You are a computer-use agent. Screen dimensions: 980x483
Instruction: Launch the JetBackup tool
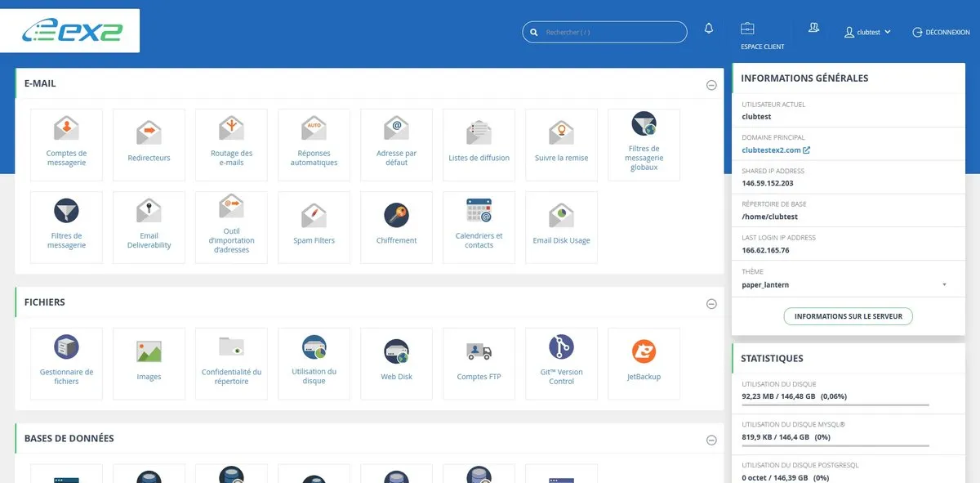pos(644,364)
